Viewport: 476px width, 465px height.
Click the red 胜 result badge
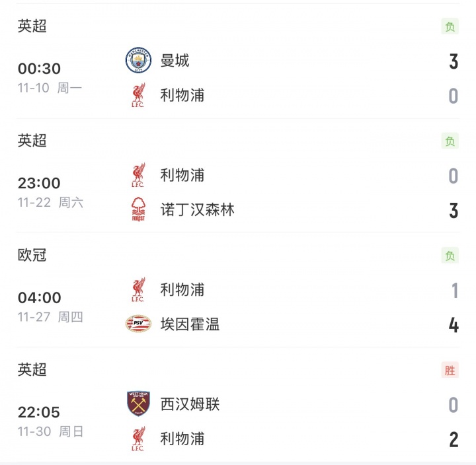pyautogui.click(x=450, y=370)
